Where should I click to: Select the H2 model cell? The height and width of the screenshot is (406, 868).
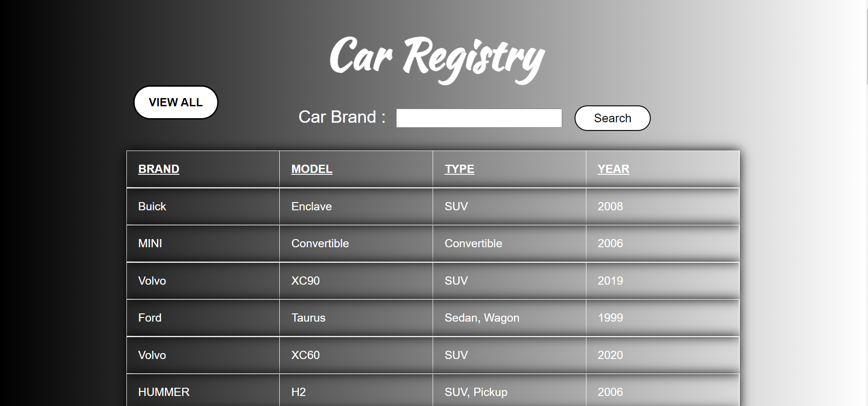(356, 390)
